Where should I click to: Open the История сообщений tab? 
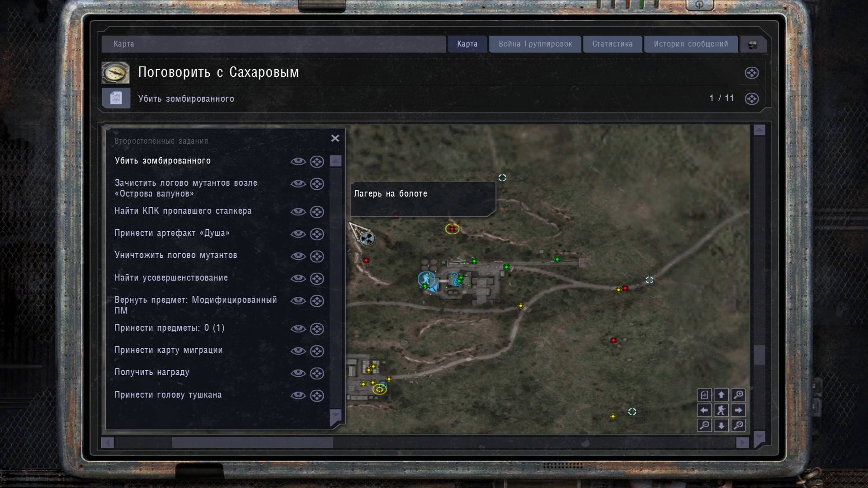point(691,44)
